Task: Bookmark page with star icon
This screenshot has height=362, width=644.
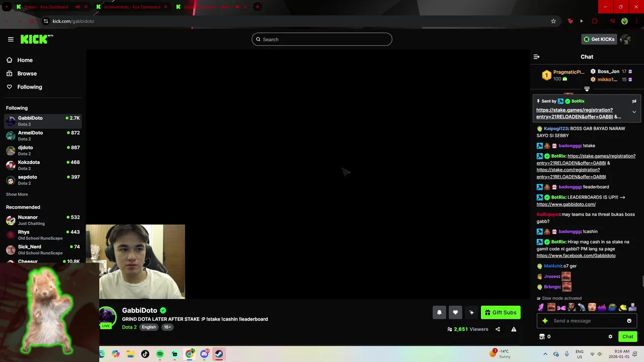Action: coord(553,21)
